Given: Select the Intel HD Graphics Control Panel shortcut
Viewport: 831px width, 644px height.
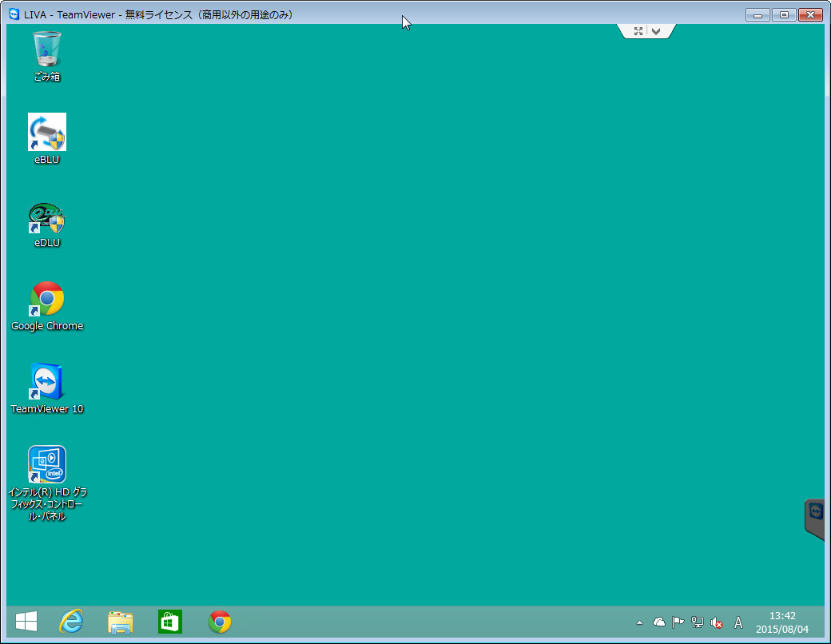Looking at the screenshot, I should pyautogui.click(x=46, y=483).
